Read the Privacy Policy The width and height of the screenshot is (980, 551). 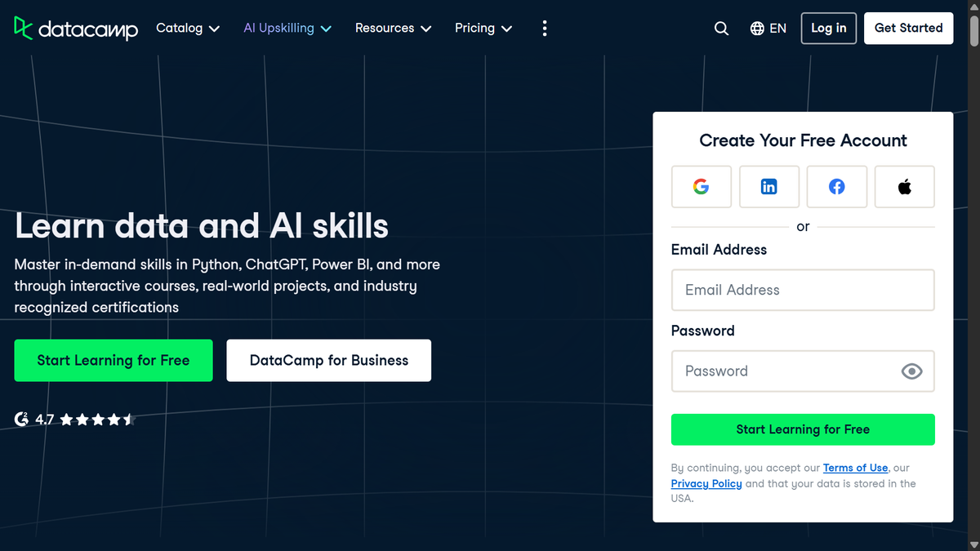[706, 483]
